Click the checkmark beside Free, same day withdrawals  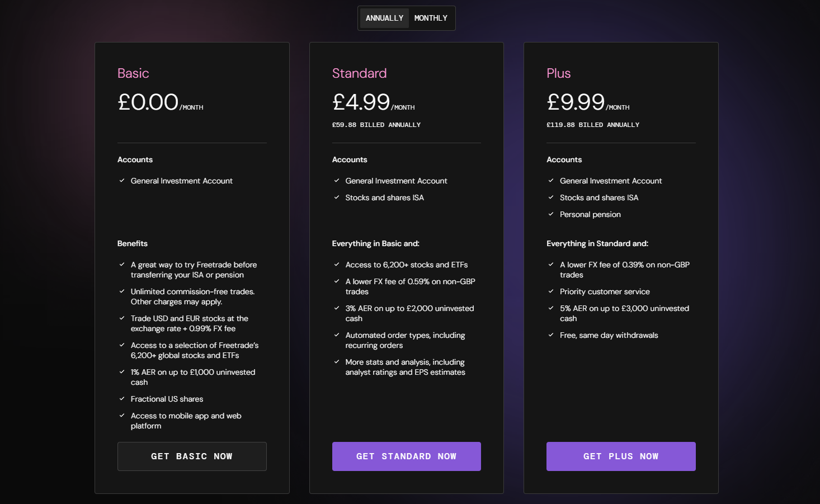[x=551, y=335]
